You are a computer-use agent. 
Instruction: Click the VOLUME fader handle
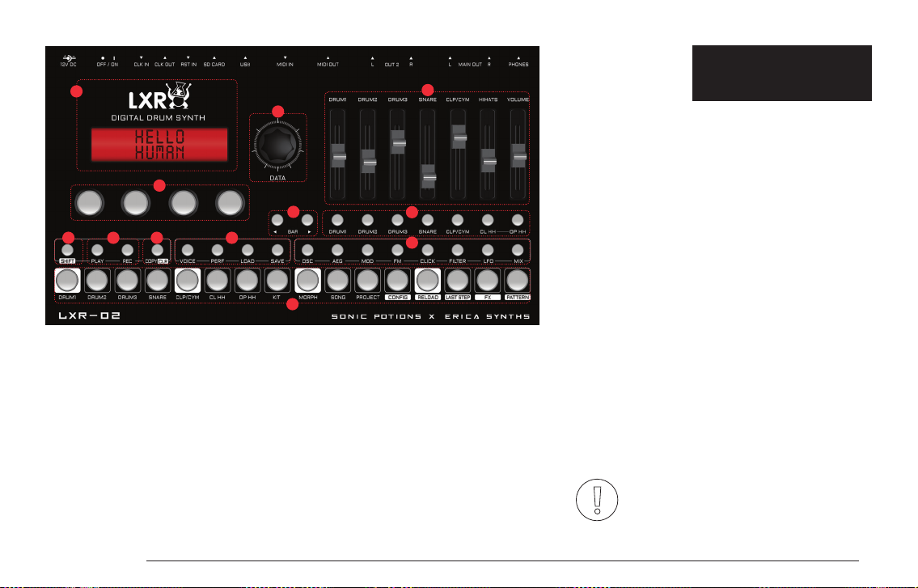[x=518, y=156]
